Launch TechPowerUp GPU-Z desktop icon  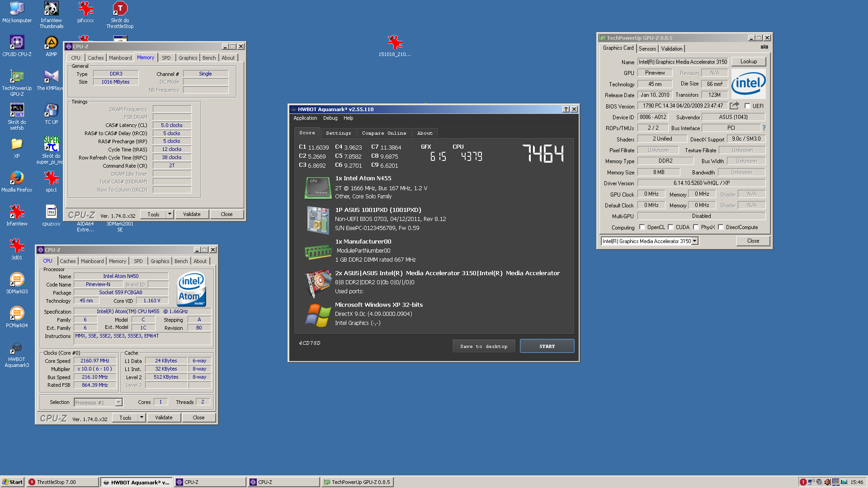pos(17,83)
